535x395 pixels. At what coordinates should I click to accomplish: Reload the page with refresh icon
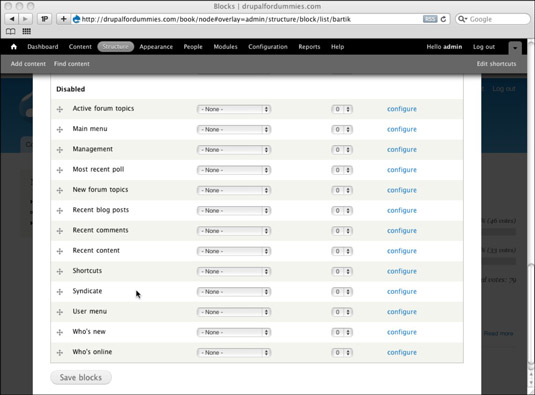(x=443, y=19)
